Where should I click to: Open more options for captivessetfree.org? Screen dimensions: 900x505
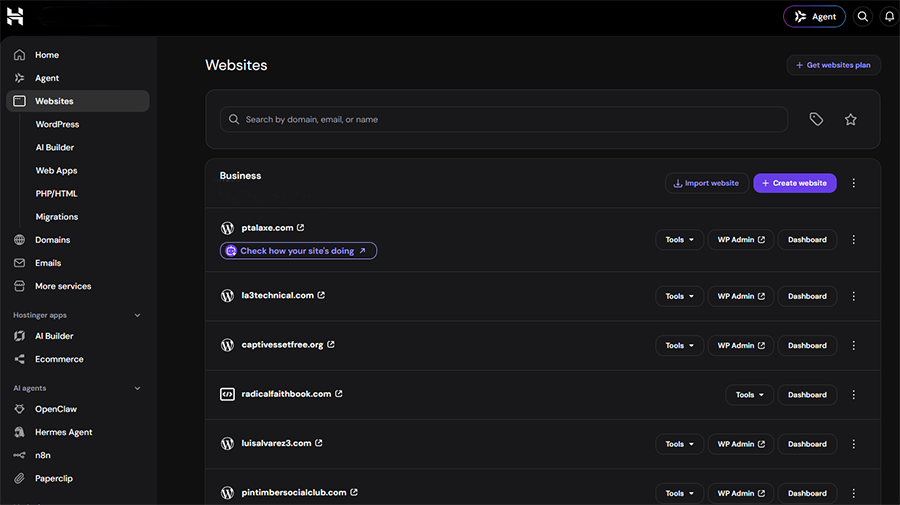coord(854,345)
